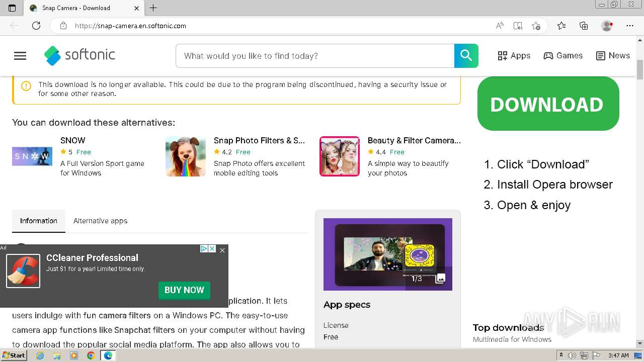Click the "Top downloads" heading

(x=508, y=328)
